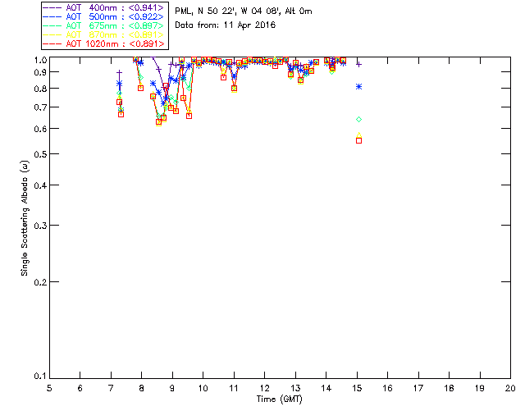Click the diamond marker at 15 GMT
Image resolution: width=525 pixels, height=420 pixels.
358,119
